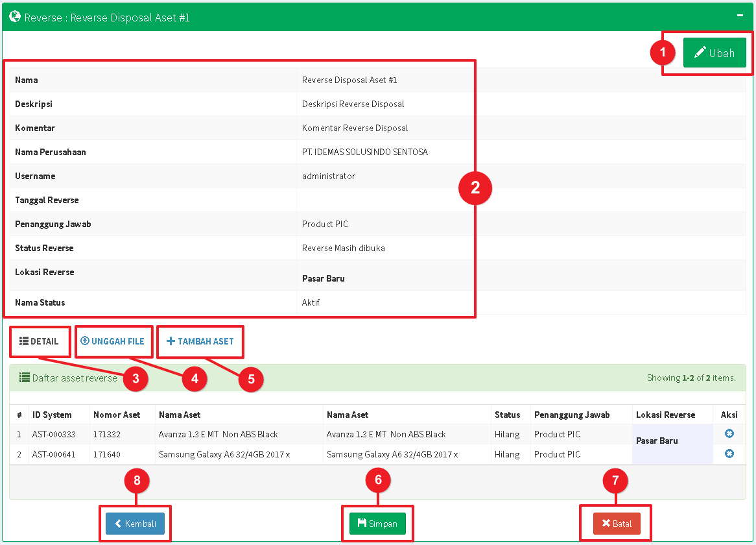The height and width of the screenshot is (545, 756).
Task: Click the globe icon in header
Action: click(x=15, y=17)
